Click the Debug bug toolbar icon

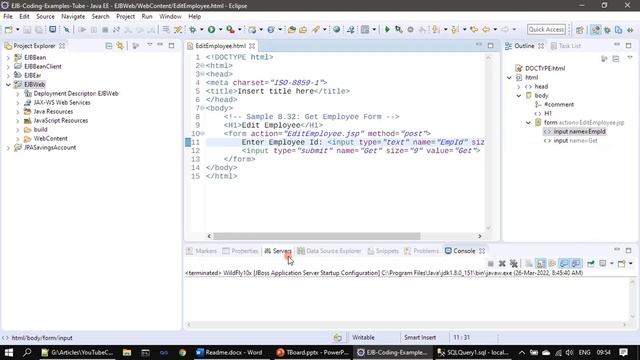(193, 29)
